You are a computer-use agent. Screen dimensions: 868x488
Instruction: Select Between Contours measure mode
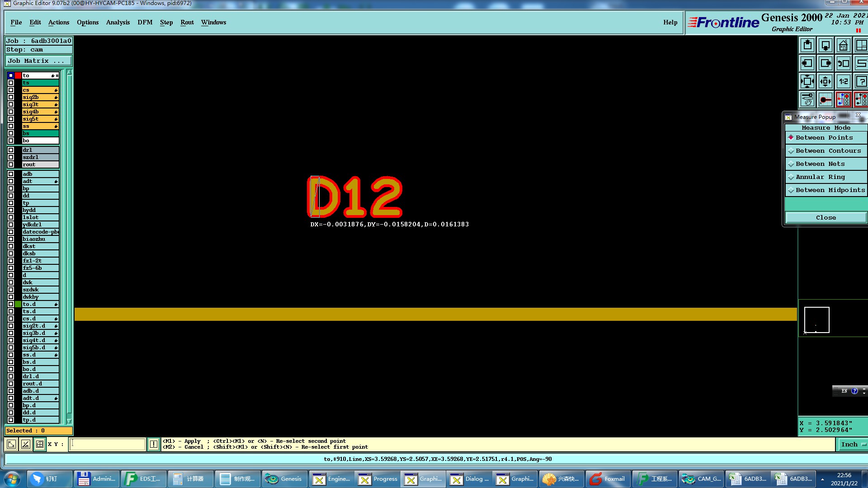pyautogui.click(x=826, y=151)
